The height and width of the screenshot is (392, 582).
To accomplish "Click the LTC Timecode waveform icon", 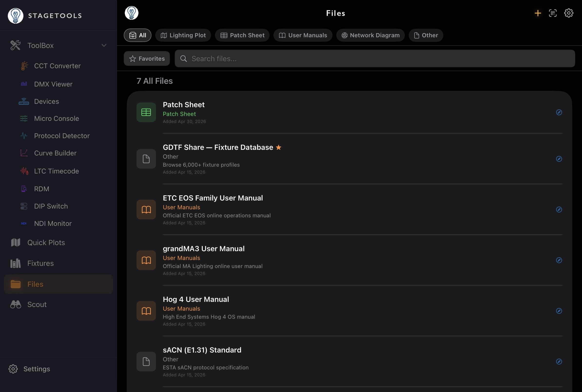I will pyautogui.click(x=24, y=171).
